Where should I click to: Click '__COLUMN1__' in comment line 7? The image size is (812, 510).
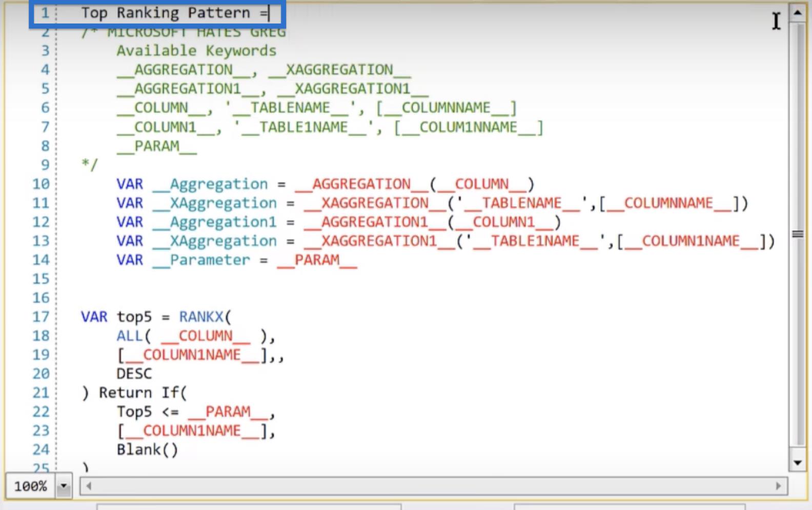tap(165, 127)
